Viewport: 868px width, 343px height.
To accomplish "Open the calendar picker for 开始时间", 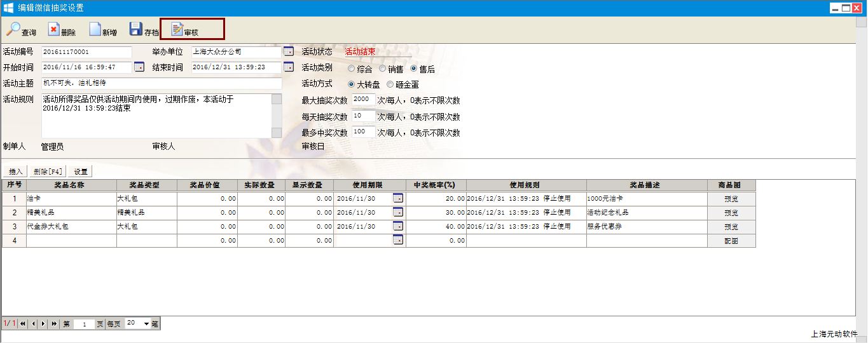I will (139, 67).
